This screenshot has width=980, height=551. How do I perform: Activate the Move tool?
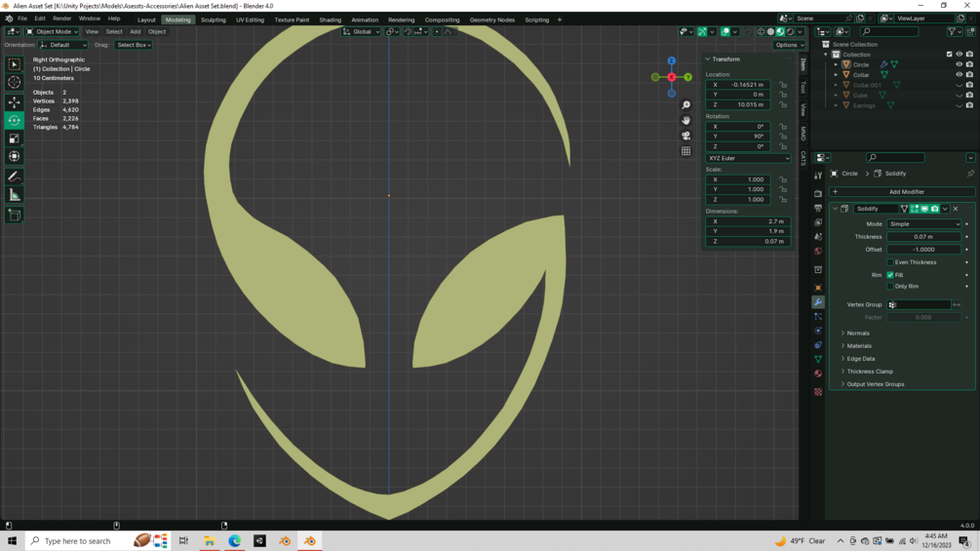14,101
